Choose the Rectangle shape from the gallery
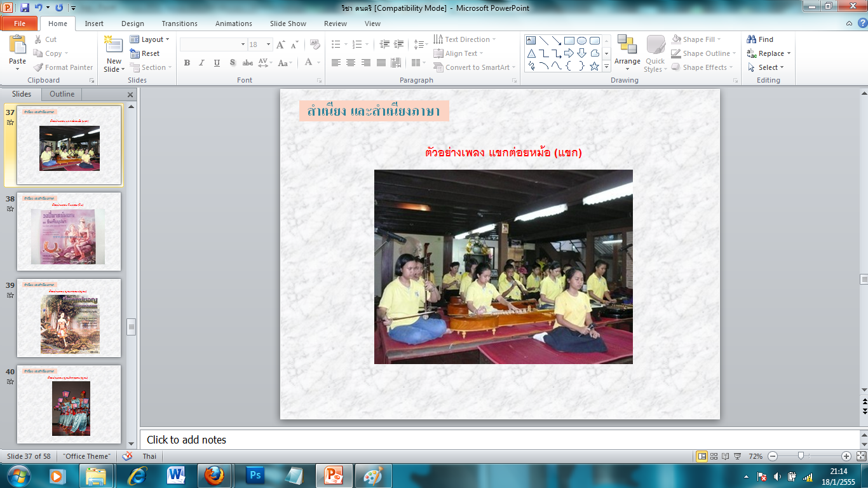This screenshot has height=488, width=868. click(x=569, y=40)
